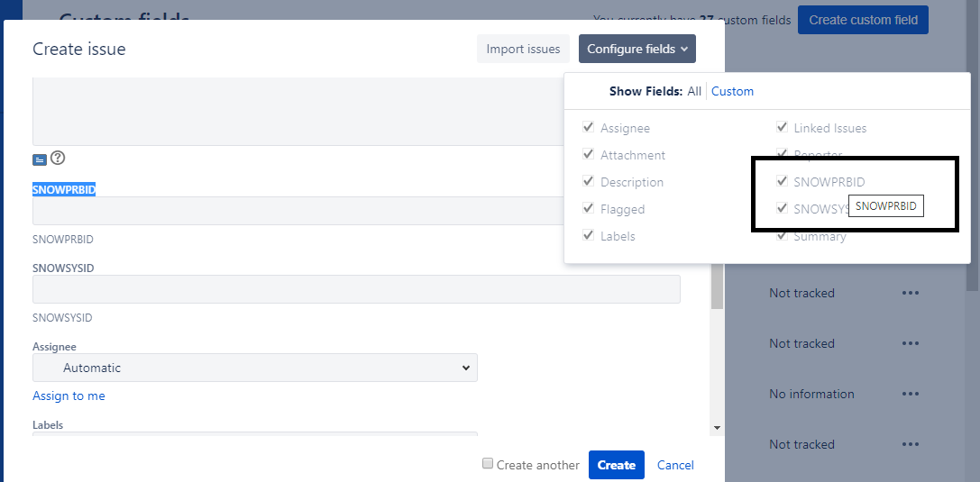Cancel the Create issue dialog
The width and height of the screenshot is (980, 482).
click(675, 465)
